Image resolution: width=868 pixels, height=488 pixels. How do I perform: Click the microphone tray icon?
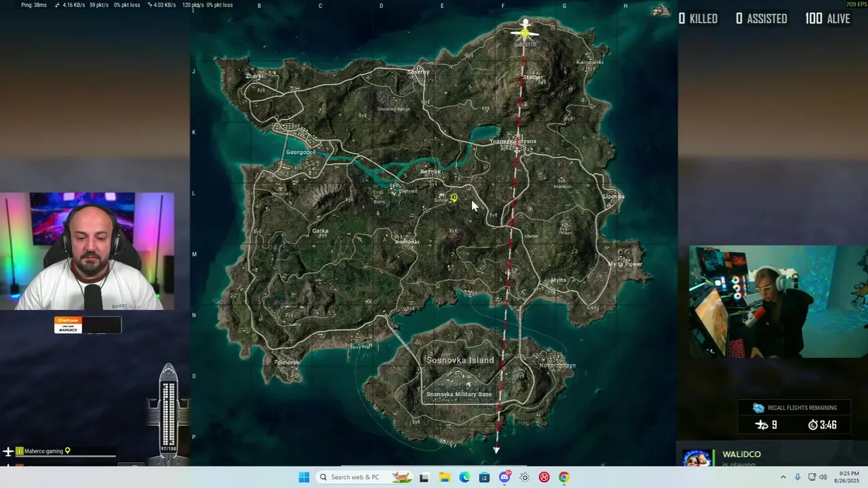797,477
